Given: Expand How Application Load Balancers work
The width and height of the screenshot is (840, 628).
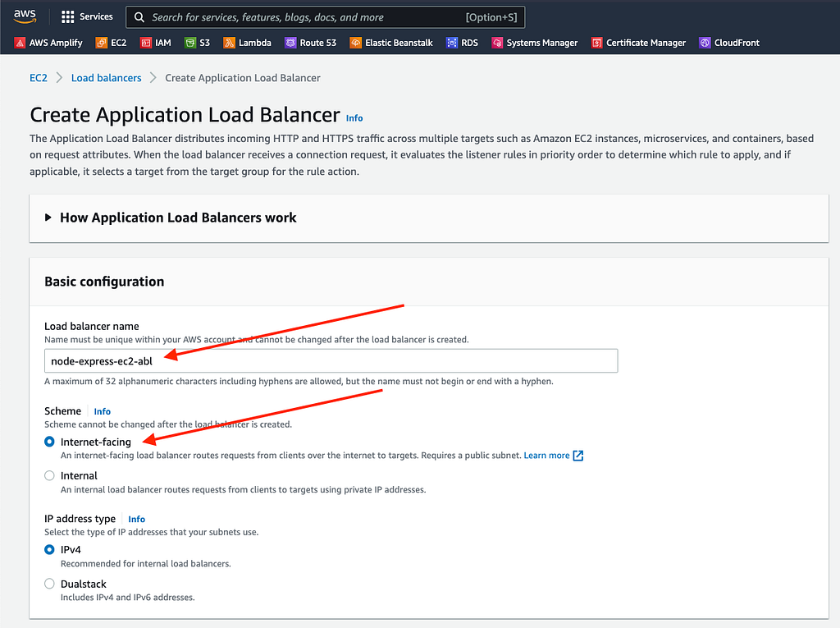Looking at the screenshot, I should tap(178, 218).
